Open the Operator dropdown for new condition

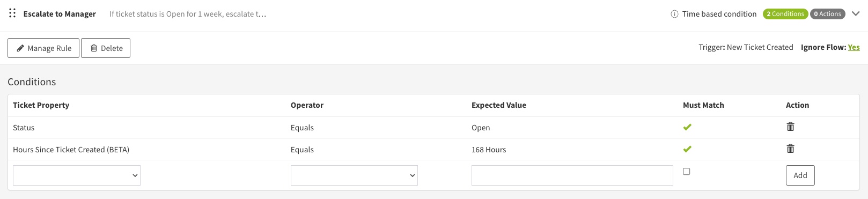(x=354, y=175)
